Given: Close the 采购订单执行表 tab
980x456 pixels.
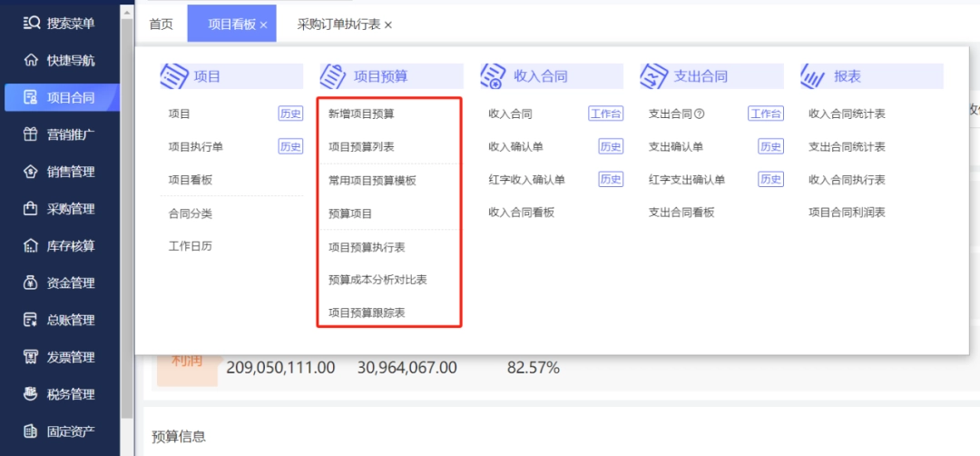Looking at the screenshot, I should click(x=387, y=25).
